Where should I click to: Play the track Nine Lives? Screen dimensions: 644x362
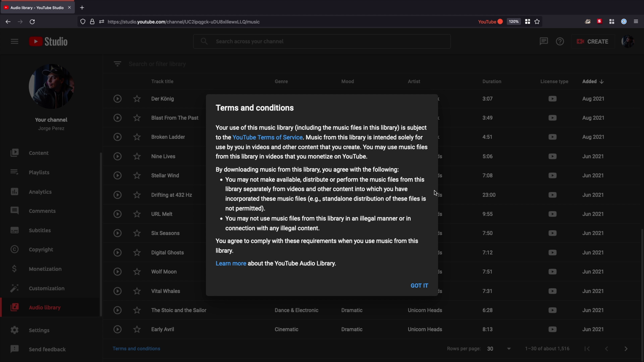[x=118, y=156]
